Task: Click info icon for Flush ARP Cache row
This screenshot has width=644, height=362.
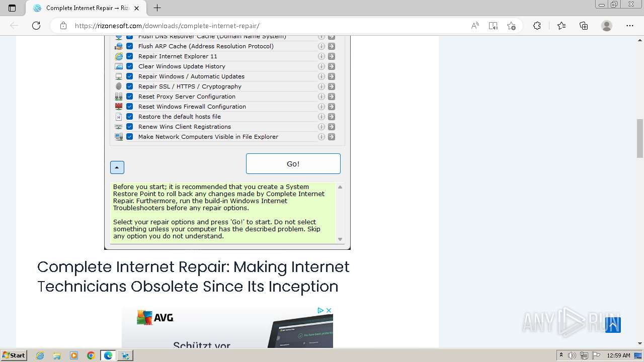Action: tap(321, 46)
